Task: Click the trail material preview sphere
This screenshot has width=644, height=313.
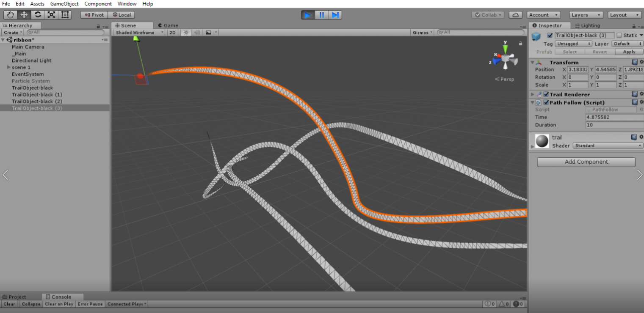Action: (542, 141)
